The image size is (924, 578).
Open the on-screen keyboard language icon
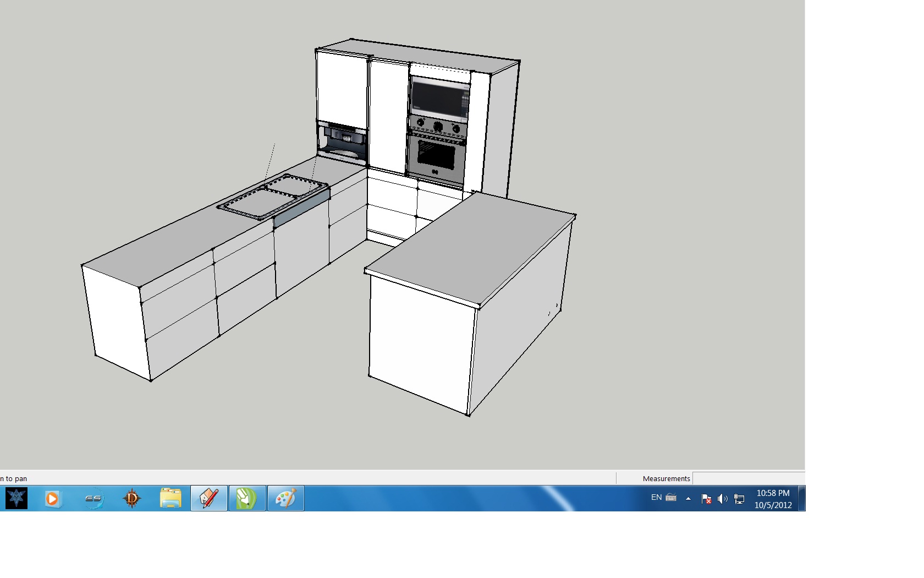point(671,498)
